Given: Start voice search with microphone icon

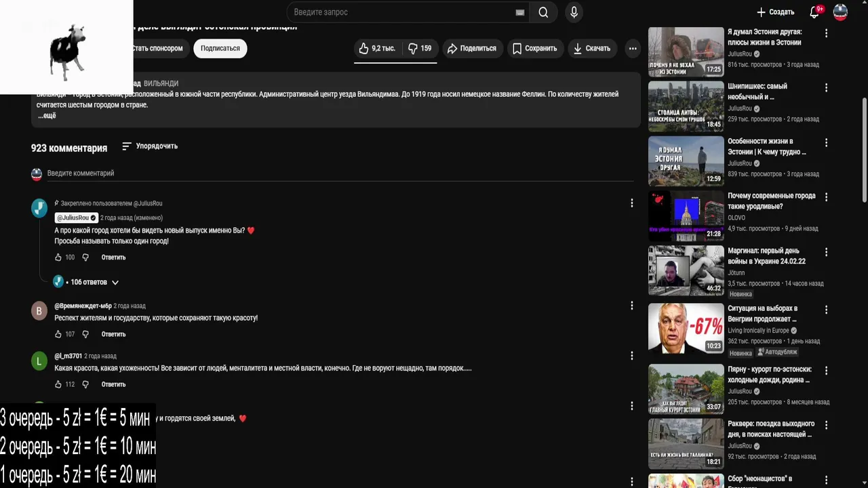Looking at the screenshot, I should point(574,12).
